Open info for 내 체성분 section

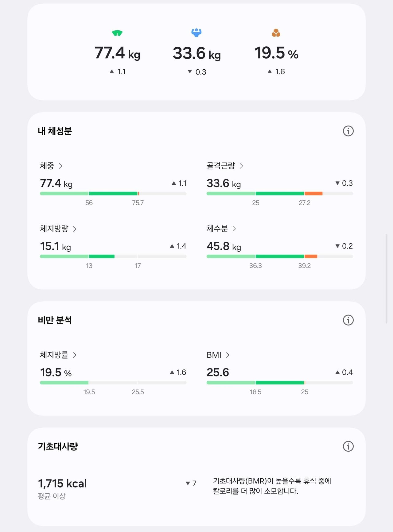pyautogui.click(x=348, y=131)
